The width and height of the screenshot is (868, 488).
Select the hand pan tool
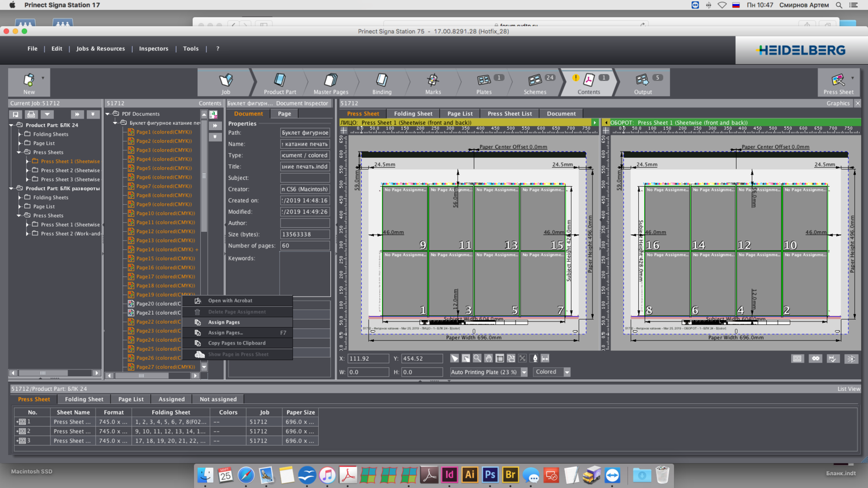point(488,358)
